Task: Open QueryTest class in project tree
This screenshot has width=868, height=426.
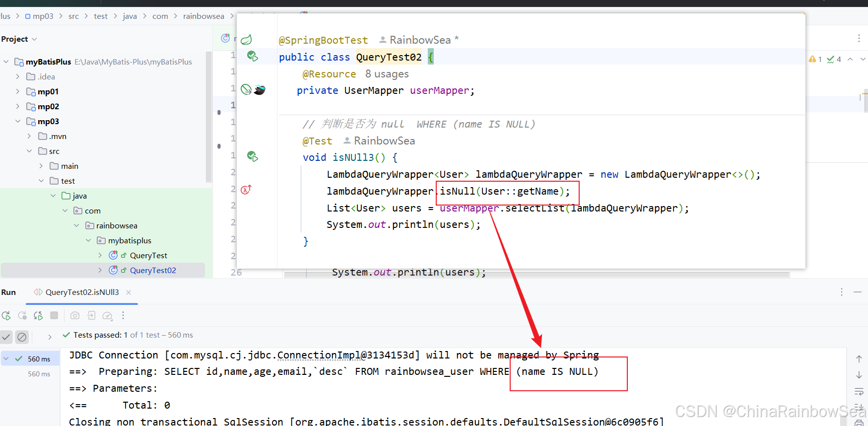Action: coord(148,255)
